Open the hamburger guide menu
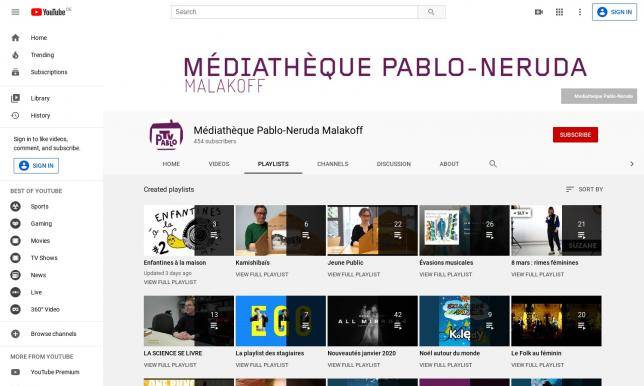 coord(15,12)
